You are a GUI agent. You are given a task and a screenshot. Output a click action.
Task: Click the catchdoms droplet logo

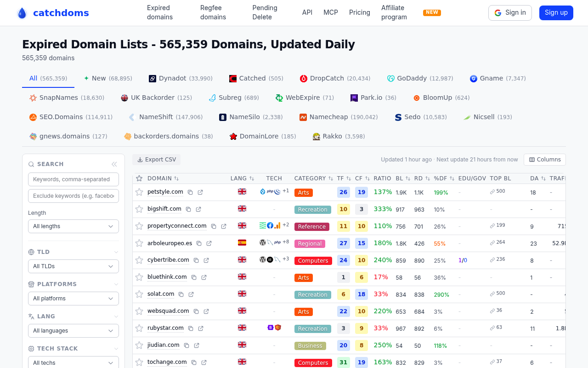coord(22,13)
